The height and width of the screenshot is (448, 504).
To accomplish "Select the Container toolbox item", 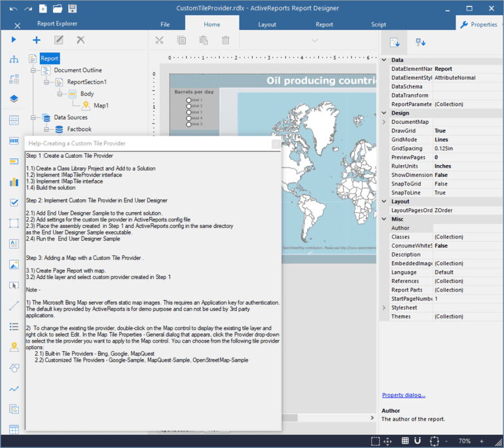I will pyautogui.click(x=14, y=223).
